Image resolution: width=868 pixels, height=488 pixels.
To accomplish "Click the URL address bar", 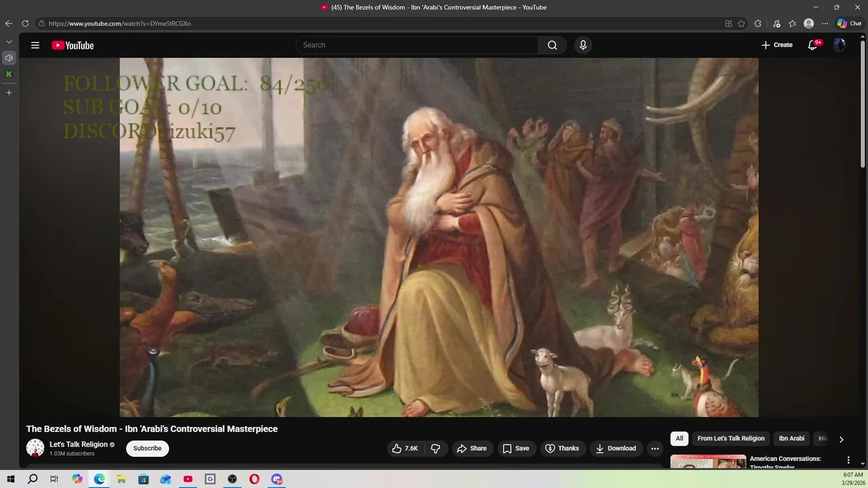I will pyautogui.click(x=380, y=23).
